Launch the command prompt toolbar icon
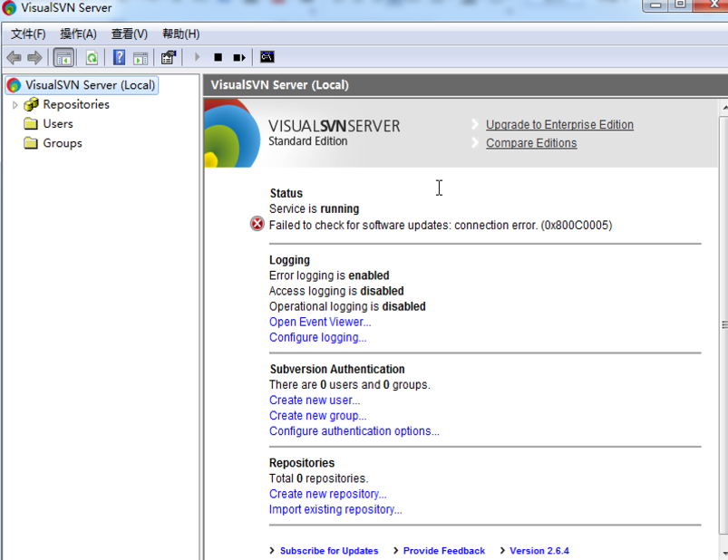The height and width of the screenshot is (560, 728). click(x=267, y=57)
